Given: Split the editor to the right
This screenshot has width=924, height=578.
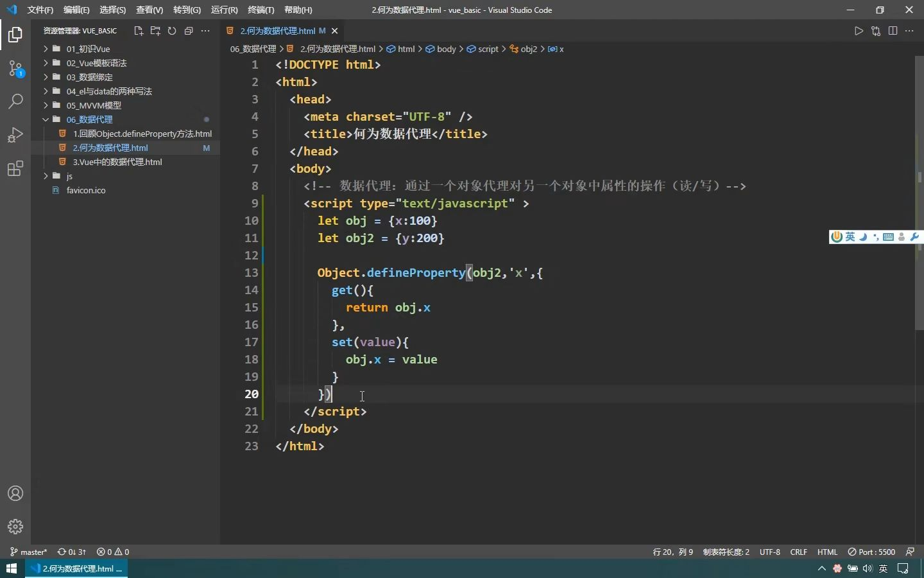Looking at the screenshot, I should point(893,31).
